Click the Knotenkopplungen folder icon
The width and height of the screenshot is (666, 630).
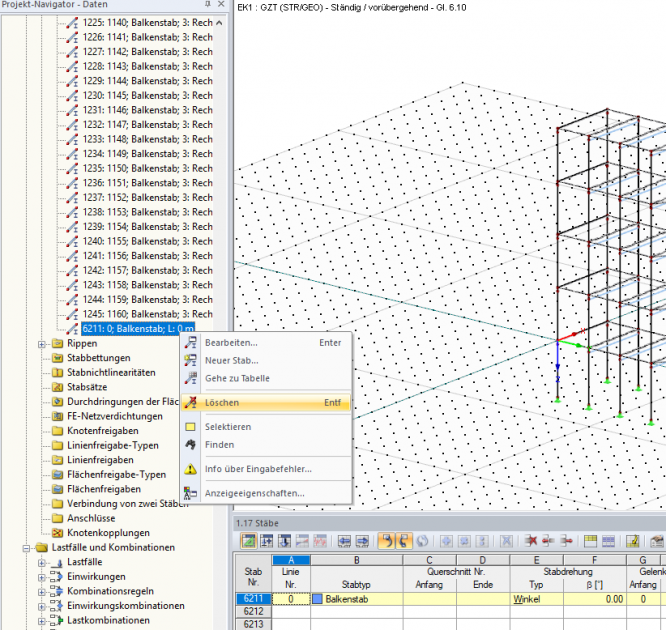58,533
